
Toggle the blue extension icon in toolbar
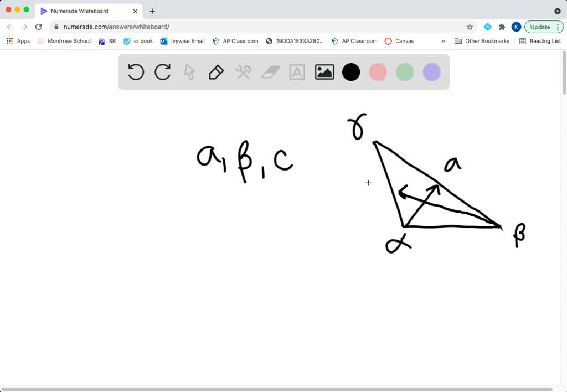click(x=488, y=27)
